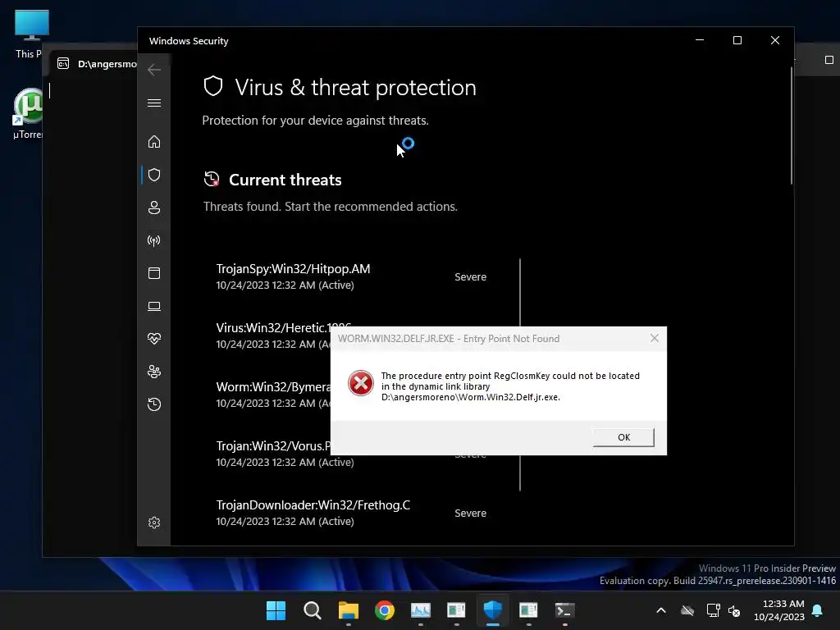Open Account protection in the sidebar
840x630 pixels.
tap(153, 208)
